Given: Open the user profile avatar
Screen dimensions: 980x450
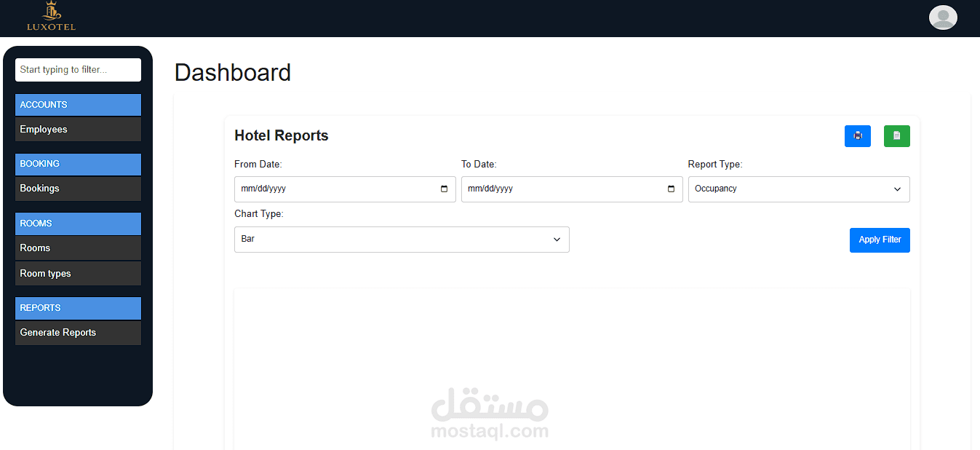Looking at the screenshot, I should click(943, 17).
